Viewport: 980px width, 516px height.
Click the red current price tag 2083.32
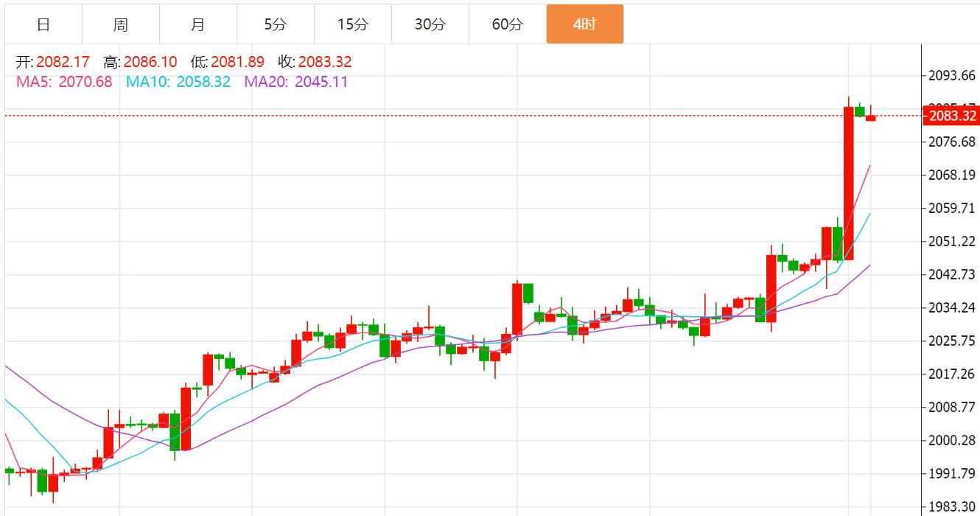tap(951, 116)
